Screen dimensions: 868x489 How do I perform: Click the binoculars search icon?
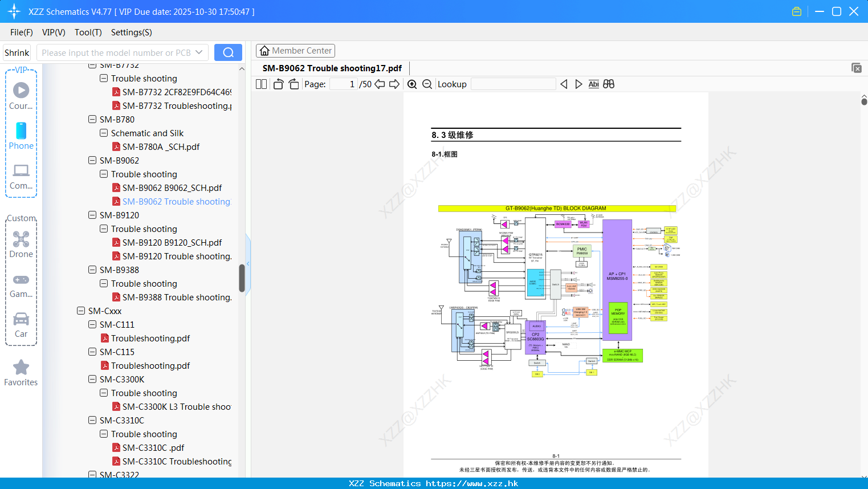coord(609,84)
